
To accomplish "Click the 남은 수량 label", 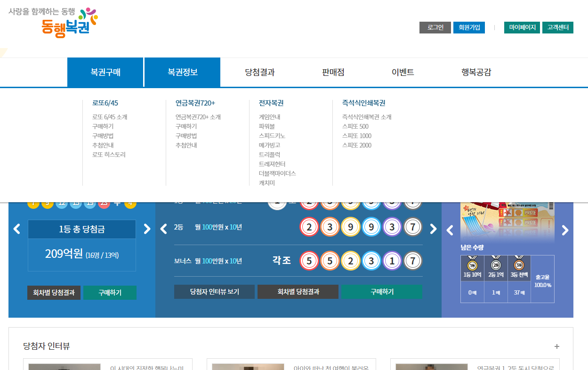I will tap(472, 247).
